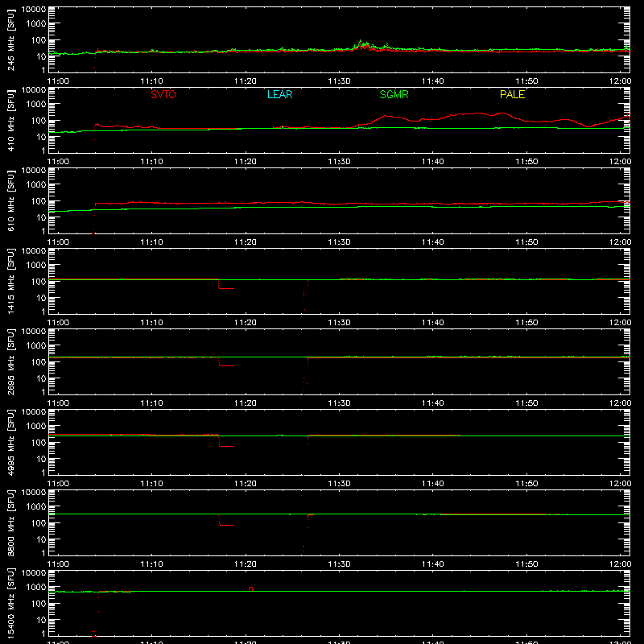Click the 12:00 time label under 1415 MHz panel
This screenshot has height=644, width=644.
(x=620, y=323)
